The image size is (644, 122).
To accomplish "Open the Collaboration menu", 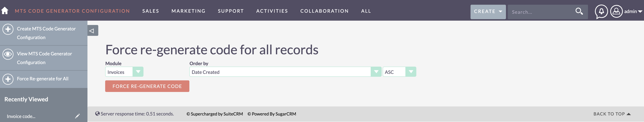I will (x=324, y=11).
